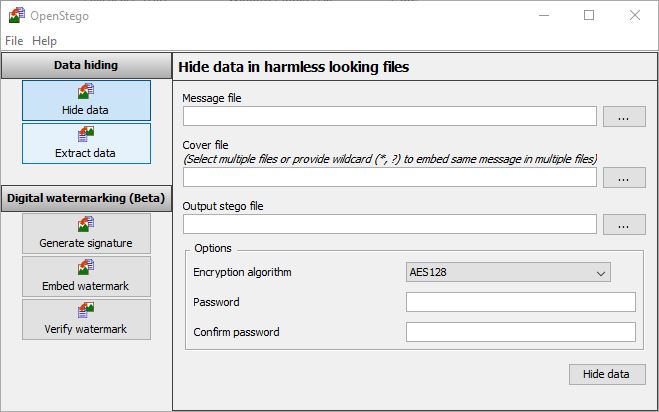Select the Hide data sidebar icon
The height and width of the screenshot is (412, 659).
pyautogui.click(x=86, y=91)
